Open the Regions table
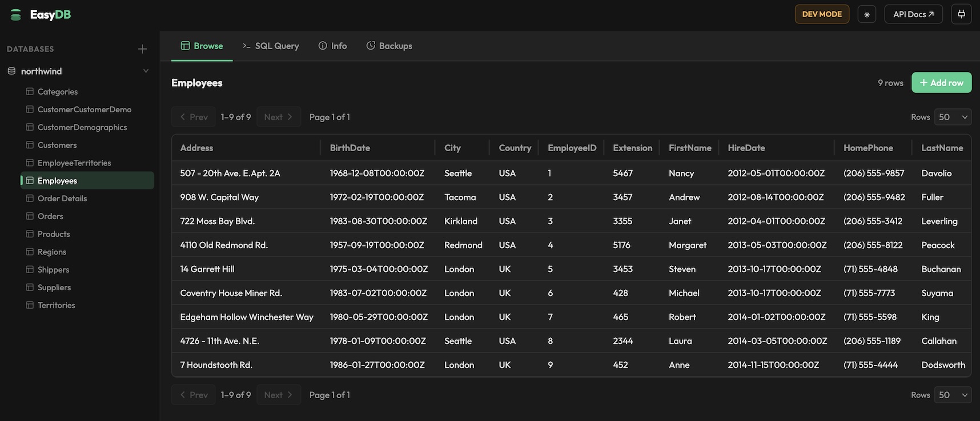This screenshot has height=421, width=980. (x=87, y=252)
